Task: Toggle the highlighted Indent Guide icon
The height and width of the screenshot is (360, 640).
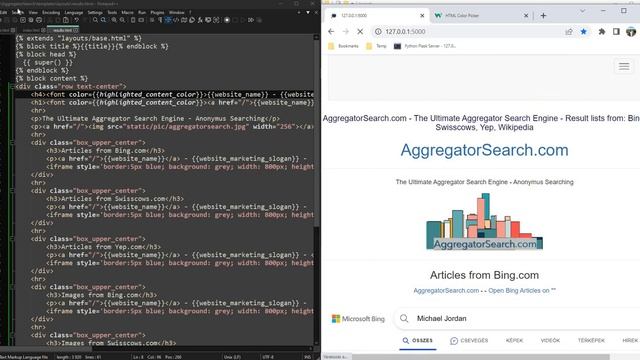Action: point(168,20)
